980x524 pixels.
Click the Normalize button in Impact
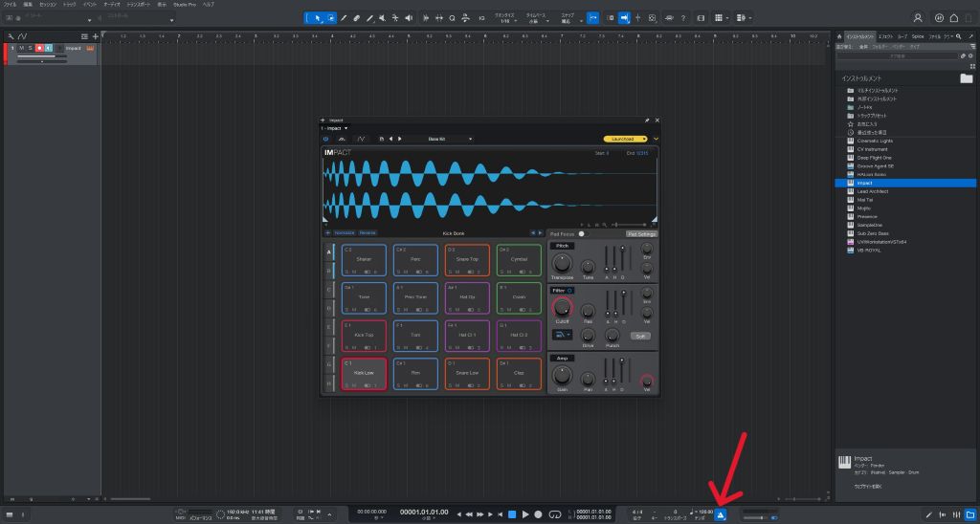click(344, 232)
